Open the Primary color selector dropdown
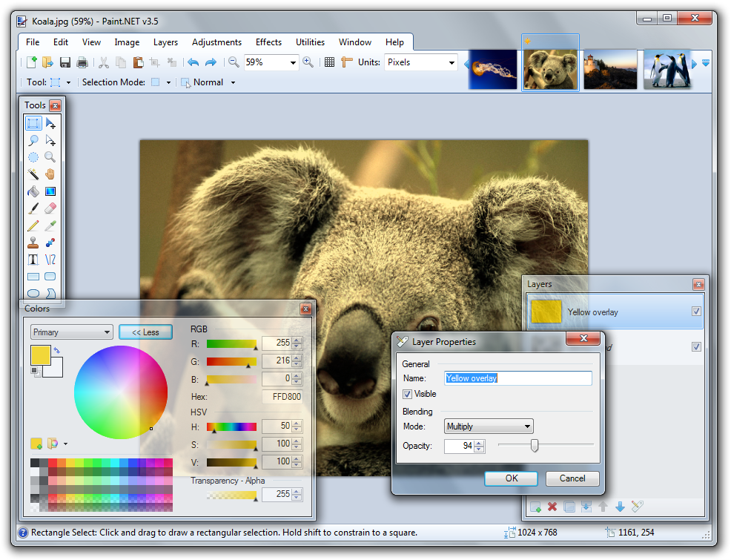 [x=71, y=332]
